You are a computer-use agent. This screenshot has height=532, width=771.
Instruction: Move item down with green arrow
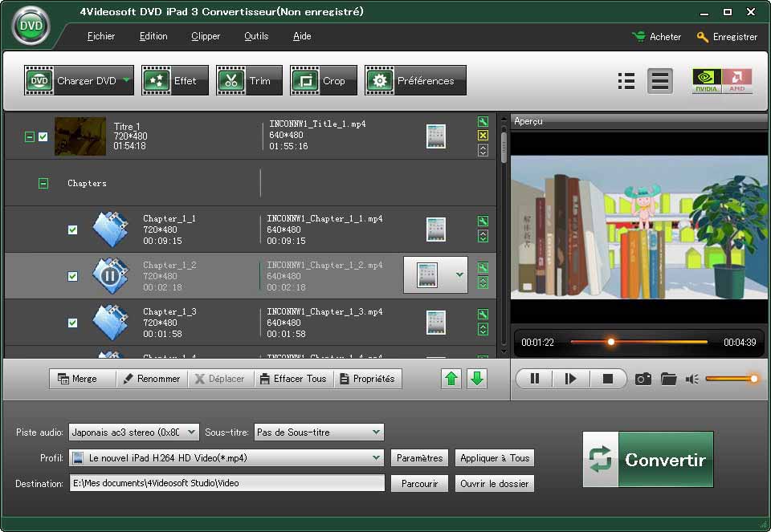[x=477, y=379]
